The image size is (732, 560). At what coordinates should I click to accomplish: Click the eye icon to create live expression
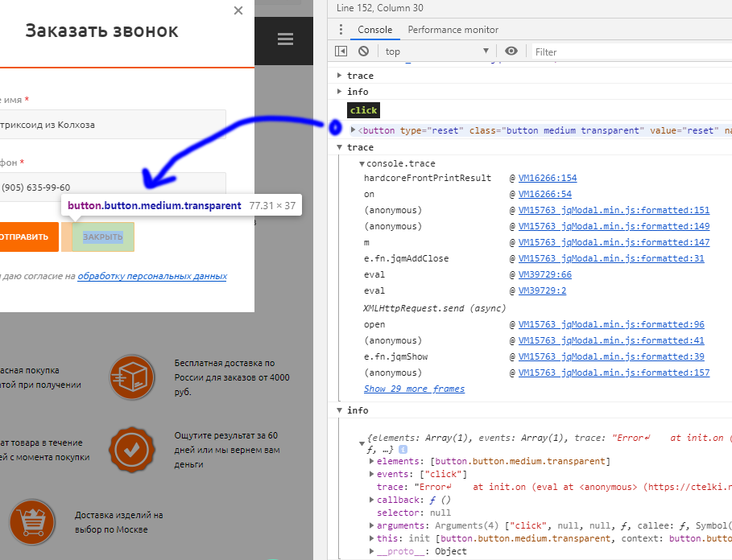[x=511, y=51]
